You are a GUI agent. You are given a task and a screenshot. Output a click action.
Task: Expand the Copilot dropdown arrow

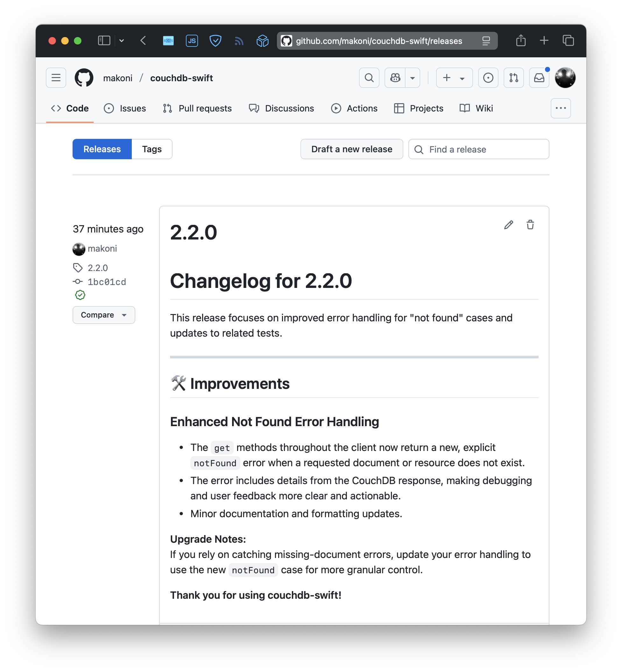(413, 78)
